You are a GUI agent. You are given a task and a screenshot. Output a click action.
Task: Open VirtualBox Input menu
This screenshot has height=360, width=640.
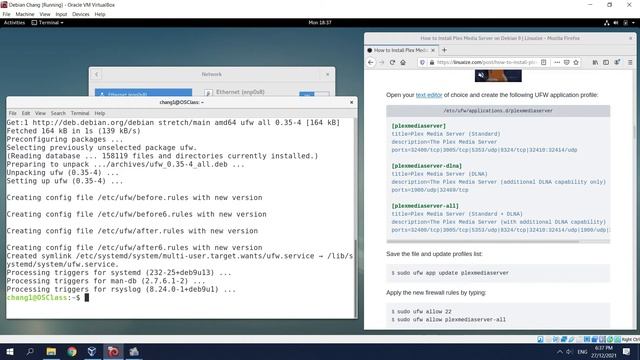click(61, 14)
